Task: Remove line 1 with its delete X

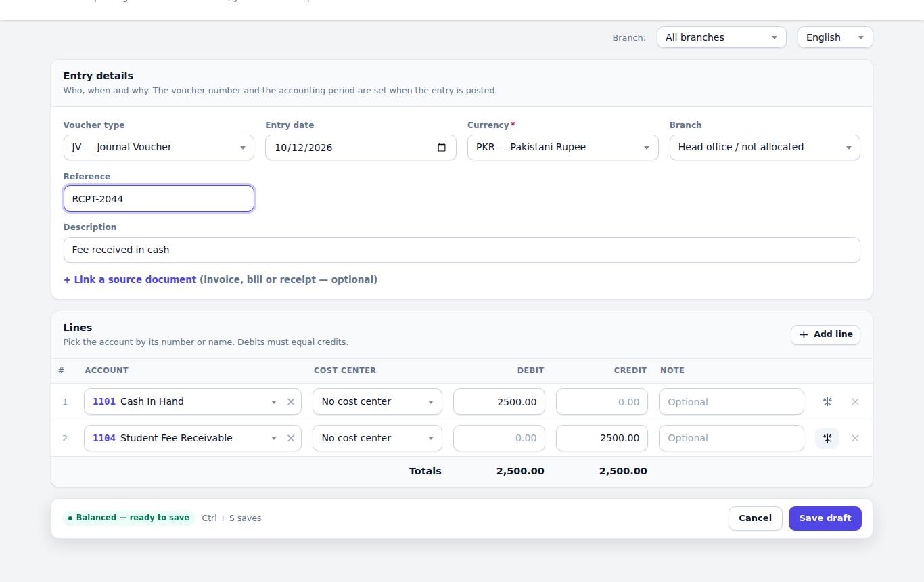Action: 855,401
